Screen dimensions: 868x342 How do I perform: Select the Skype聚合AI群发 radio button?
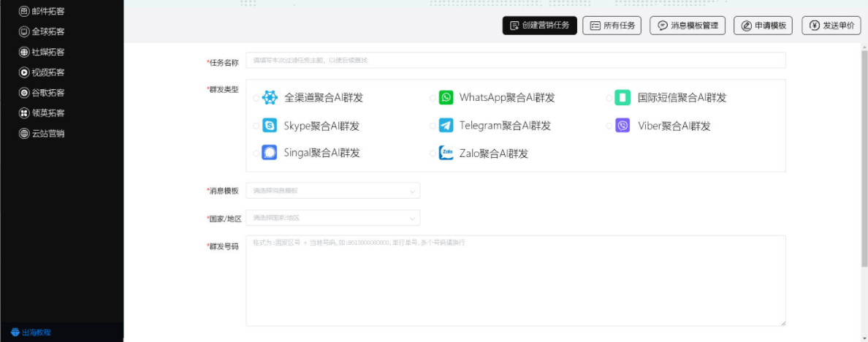click(x=256, y=126)
